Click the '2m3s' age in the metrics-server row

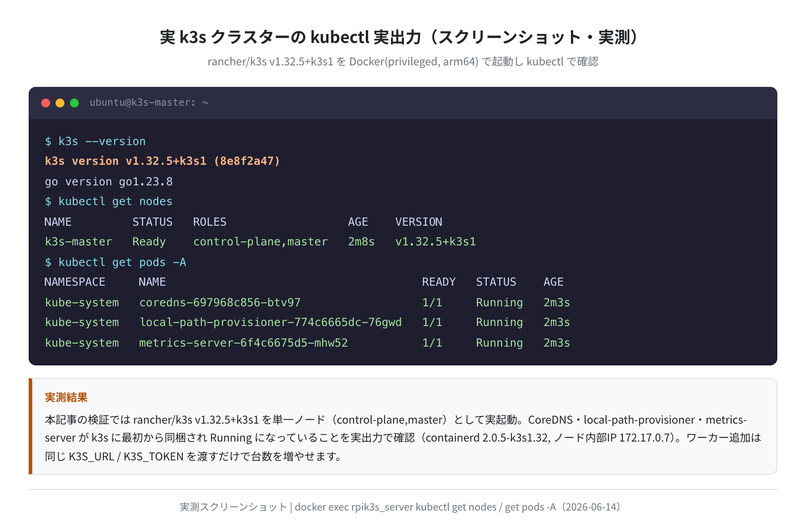coord(557,343)
